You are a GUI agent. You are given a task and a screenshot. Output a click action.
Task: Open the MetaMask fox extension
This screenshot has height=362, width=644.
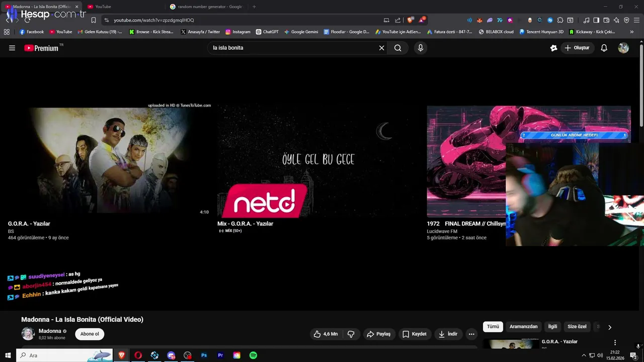(x=479, y=20)
